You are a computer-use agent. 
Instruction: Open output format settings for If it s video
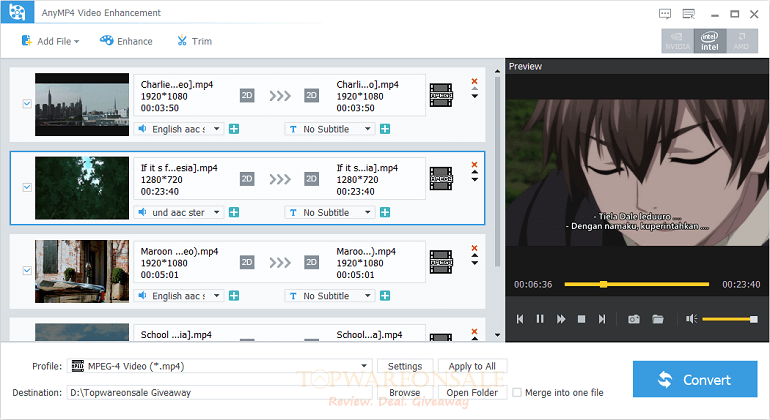coord(441,179)
